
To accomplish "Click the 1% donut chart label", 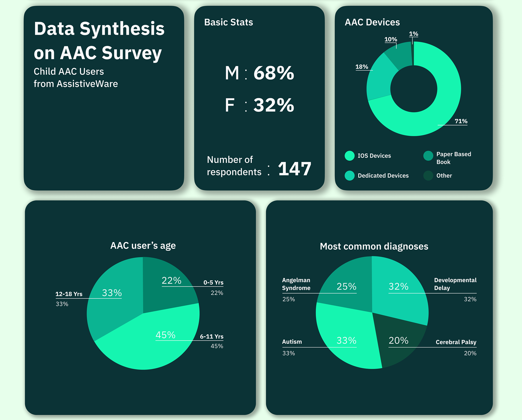I will click(x=414, y=34).
